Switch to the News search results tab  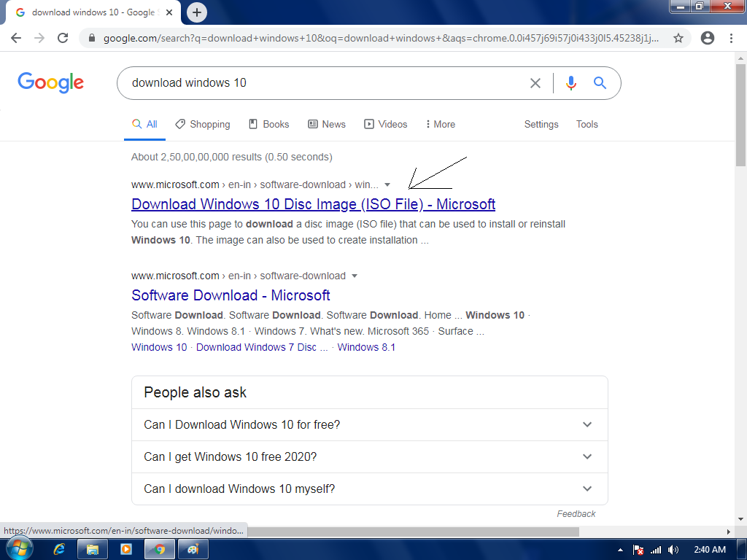click(326, 124)
